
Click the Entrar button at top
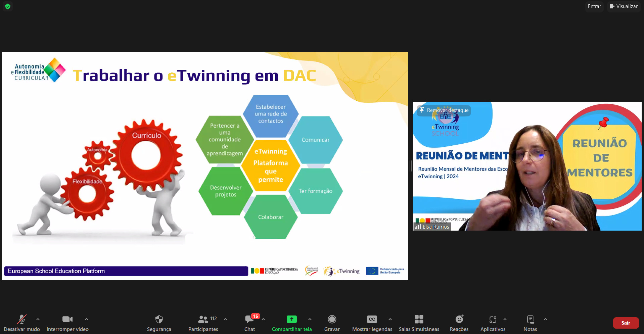(594, 6)
